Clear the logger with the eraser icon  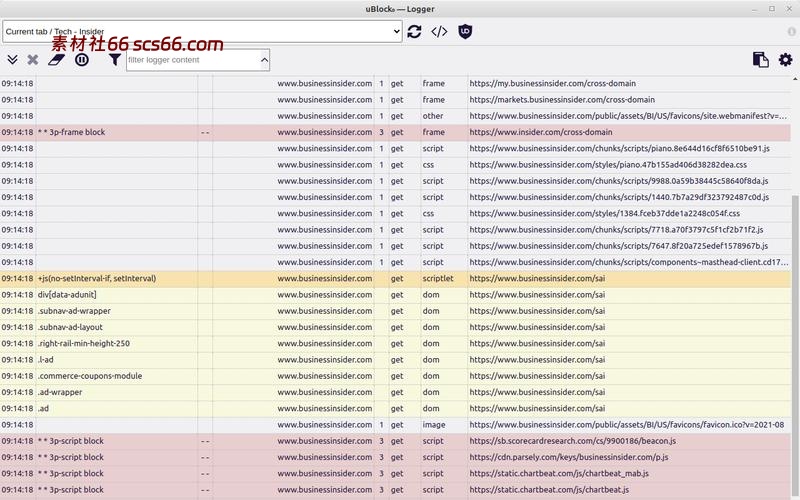click(x=56, y=60)
